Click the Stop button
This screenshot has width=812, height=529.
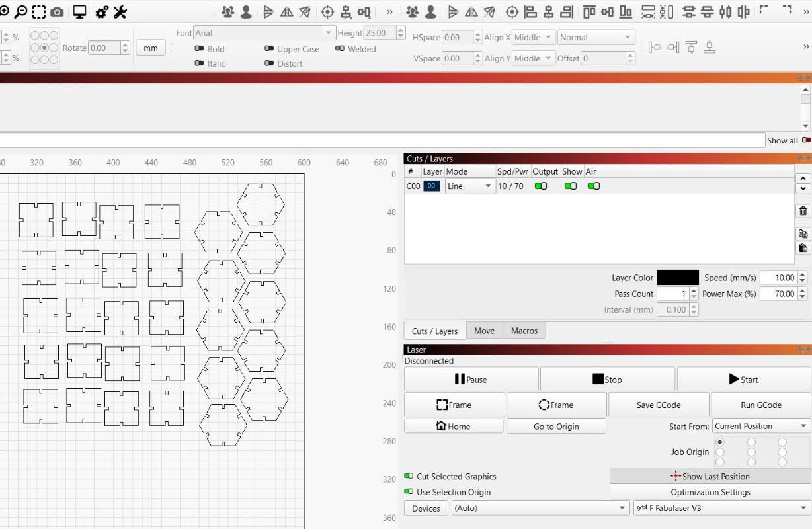click(608, 379)
